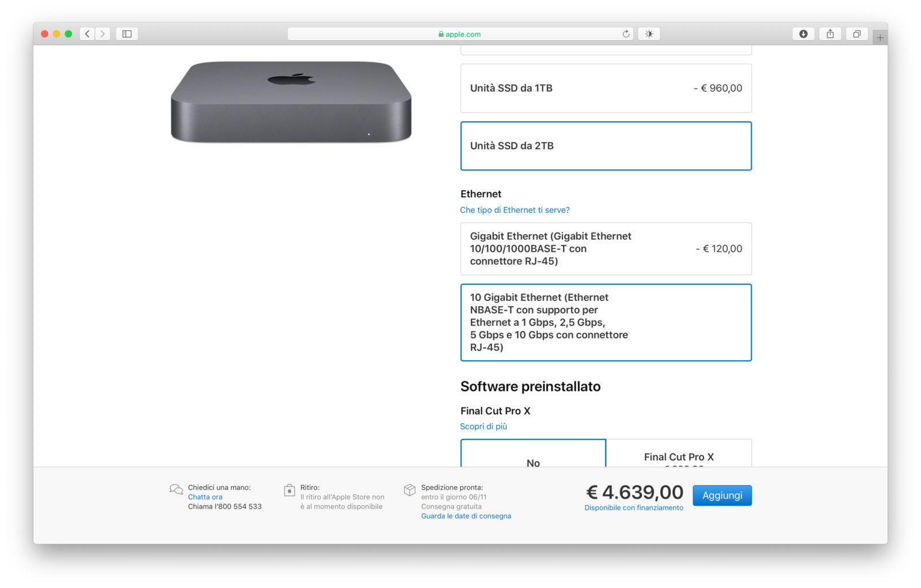
Task: Show the Safari sidebar
Action: tap(127, 34)
